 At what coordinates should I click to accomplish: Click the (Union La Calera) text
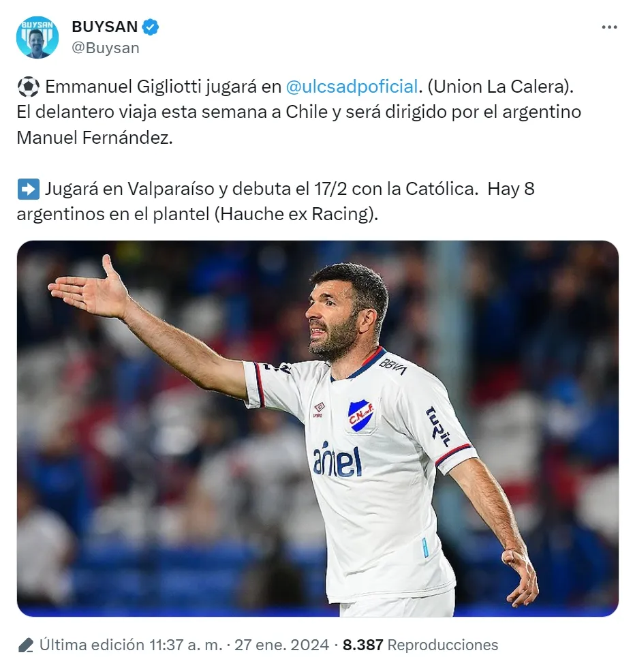(x=500, y=87)
